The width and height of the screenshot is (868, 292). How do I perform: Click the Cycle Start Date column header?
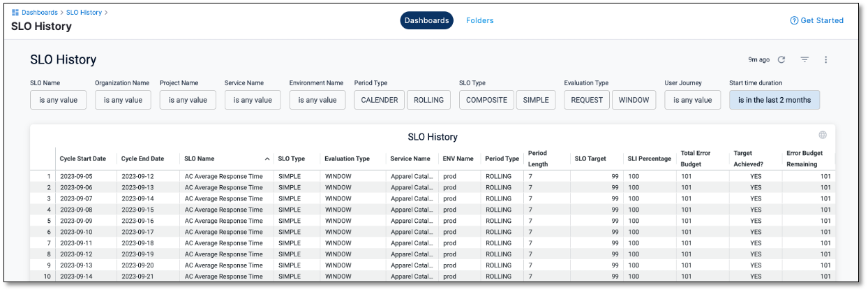[82, 159]
